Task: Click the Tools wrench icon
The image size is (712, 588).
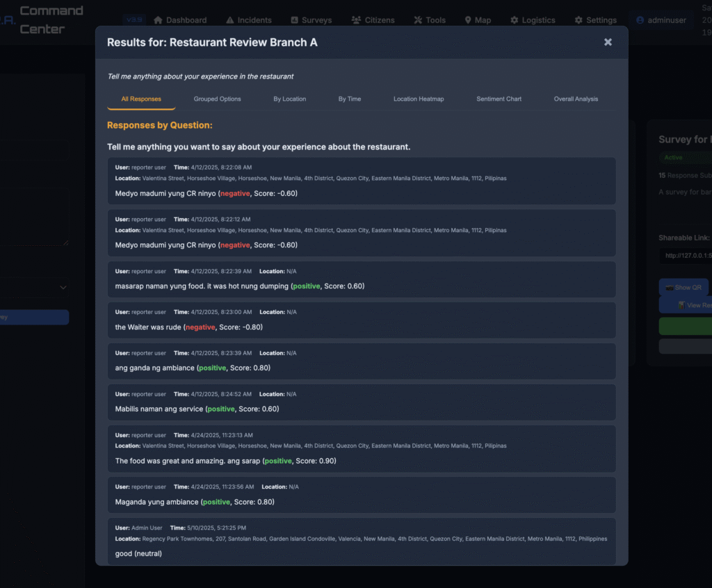Action: coord(418,20)
